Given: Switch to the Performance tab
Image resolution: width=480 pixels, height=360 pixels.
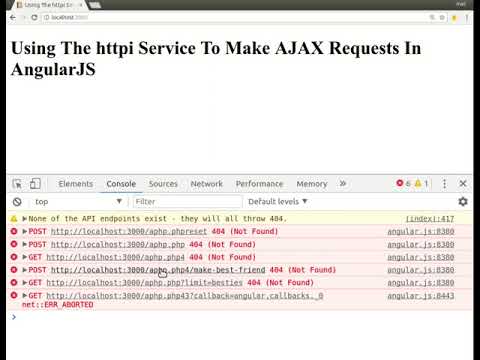Looking at the screenshot, I should click(259, 184).
